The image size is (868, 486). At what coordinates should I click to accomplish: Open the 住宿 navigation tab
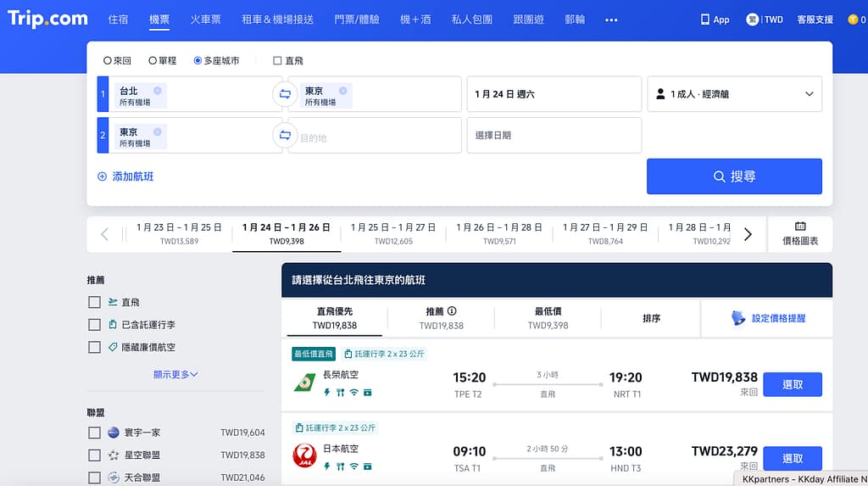(x=118, y=20)
